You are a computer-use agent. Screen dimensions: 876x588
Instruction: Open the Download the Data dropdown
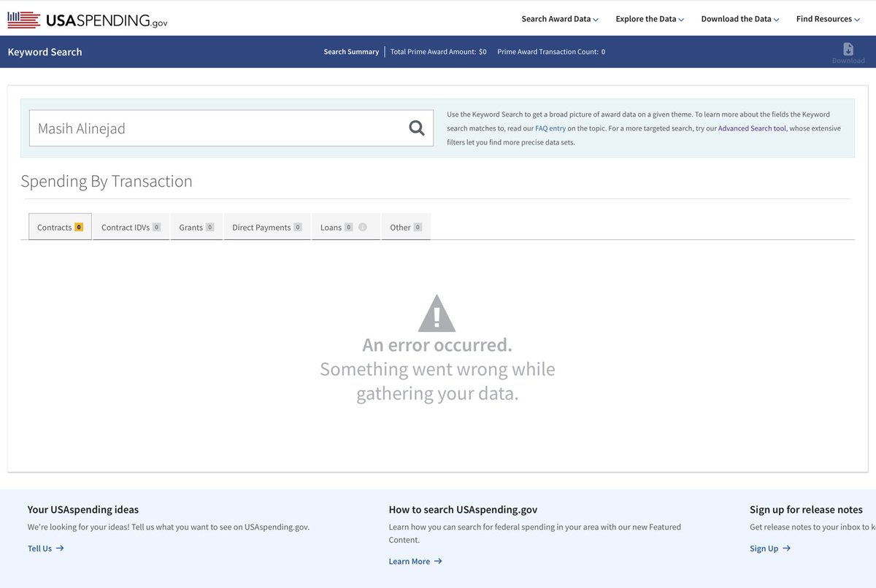740,19
